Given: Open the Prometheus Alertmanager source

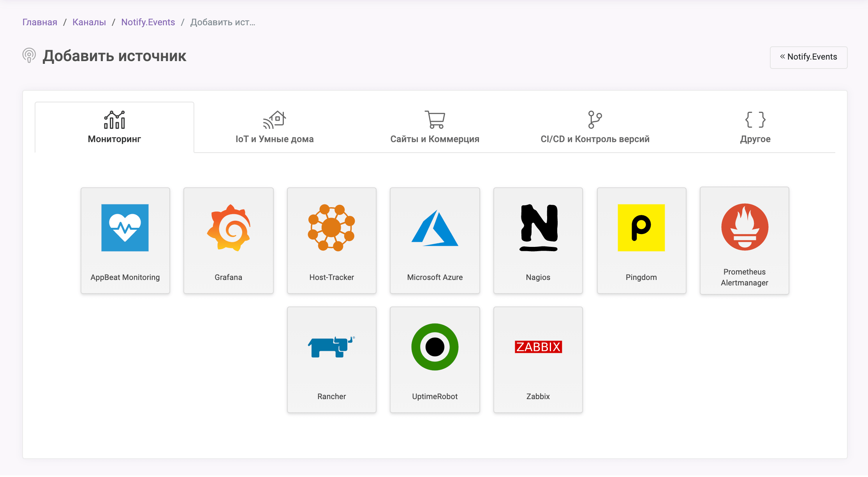Looking at the screenshot, I should tap(743, 239).
